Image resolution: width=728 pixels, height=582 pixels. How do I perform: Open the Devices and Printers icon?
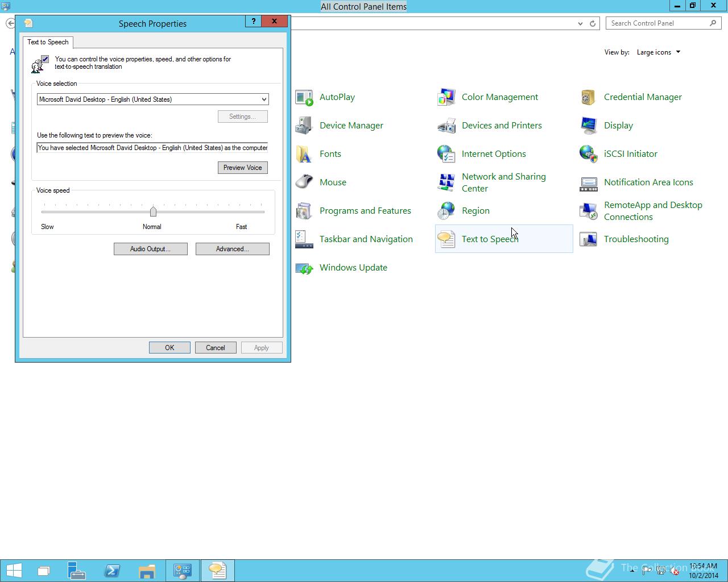[446, 126]
